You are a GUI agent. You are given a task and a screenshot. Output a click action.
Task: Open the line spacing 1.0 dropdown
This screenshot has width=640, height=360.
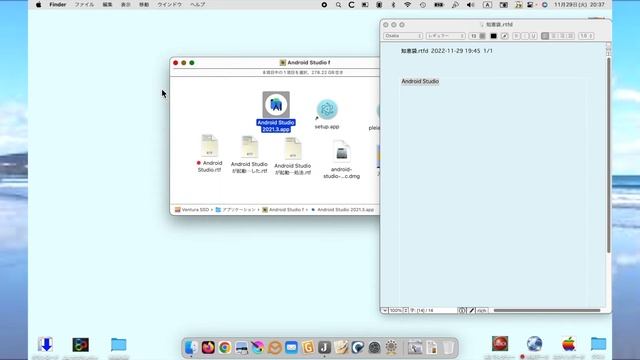586,36
